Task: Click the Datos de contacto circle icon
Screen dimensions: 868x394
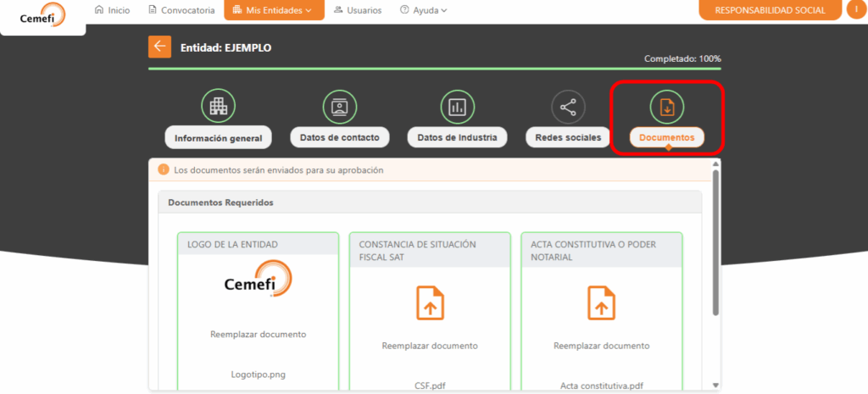Action: point(340,106)
